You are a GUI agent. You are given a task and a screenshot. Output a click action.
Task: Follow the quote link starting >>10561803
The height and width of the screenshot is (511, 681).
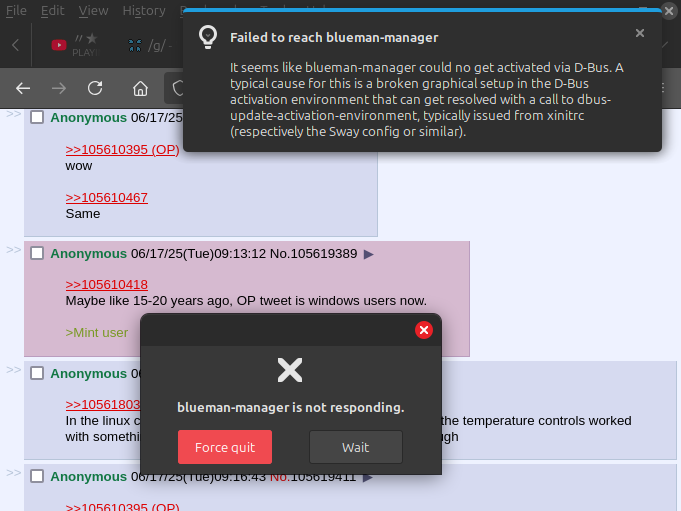pyautogui.click(x=103, y=404)
